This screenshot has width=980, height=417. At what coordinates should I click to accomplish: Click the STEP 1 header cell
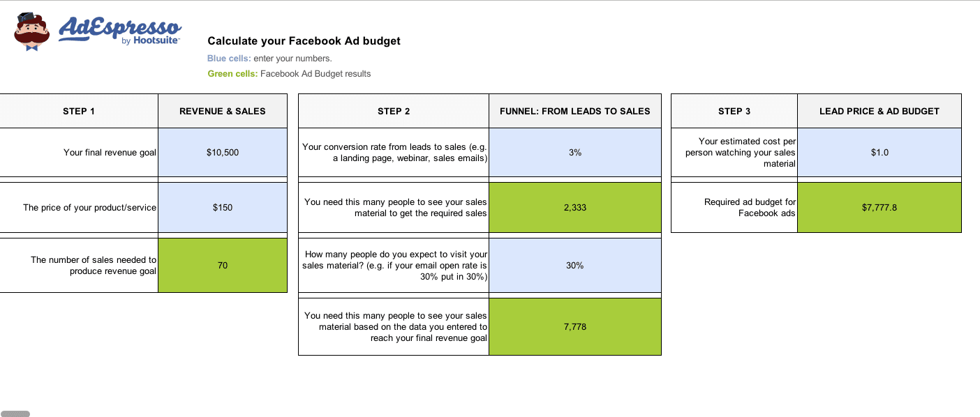coord(79,111)
